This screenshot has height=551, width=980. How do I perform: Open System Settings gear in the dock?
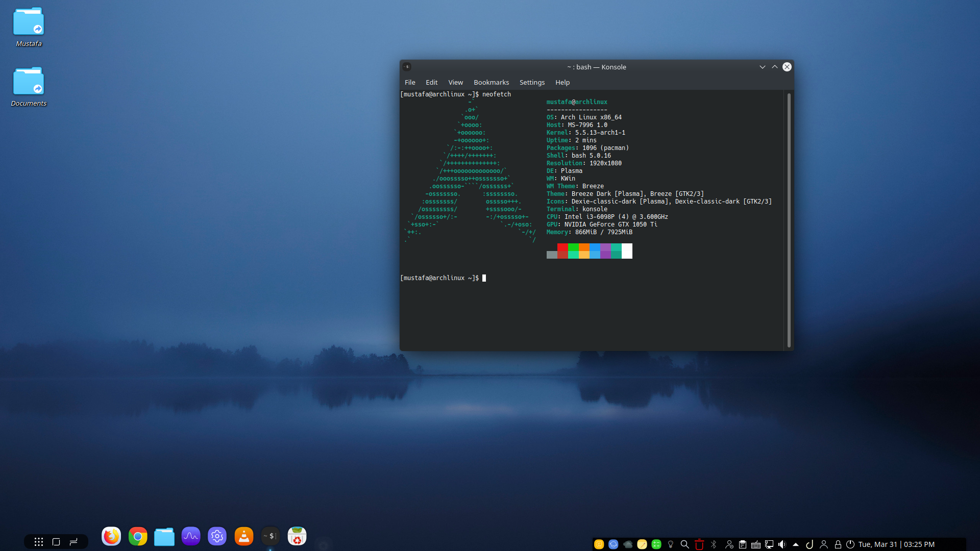(x=217, y=536)
